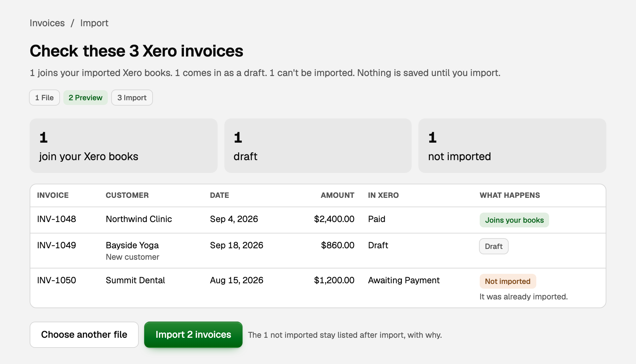Click Choose another file button
Viewport: 636px width, 364px height.
(84, 335)
